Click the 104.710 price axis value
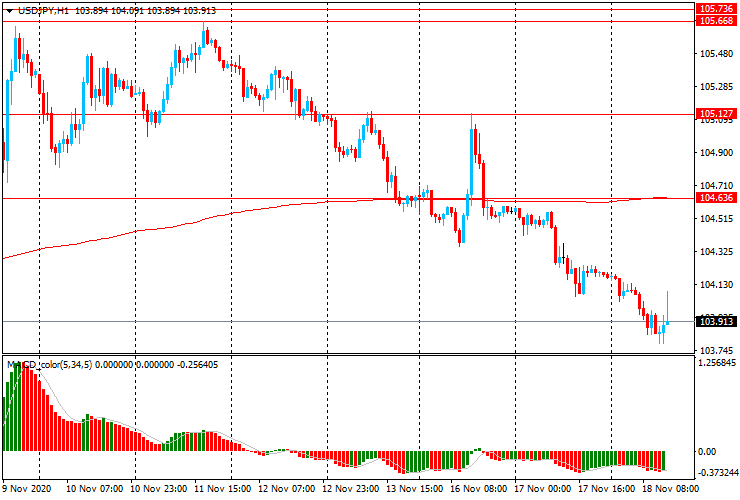 tap(716, 186)
